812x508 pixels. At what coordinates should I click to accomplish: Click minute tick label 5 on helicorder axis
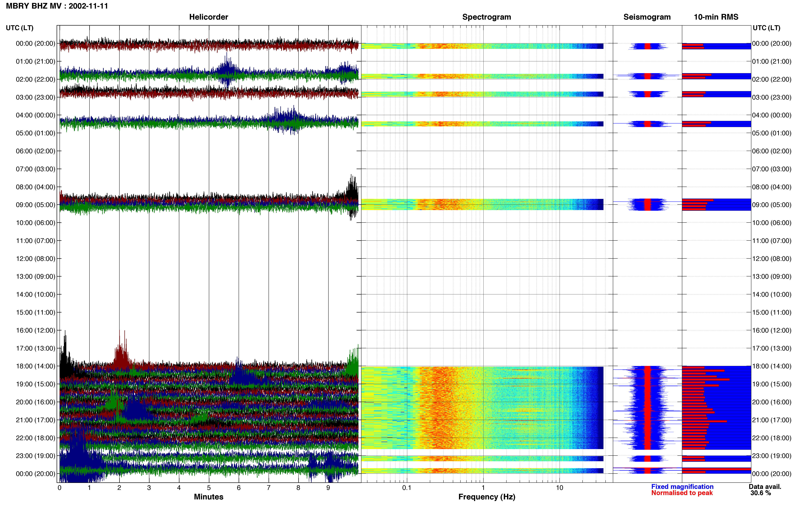[209, 487]
